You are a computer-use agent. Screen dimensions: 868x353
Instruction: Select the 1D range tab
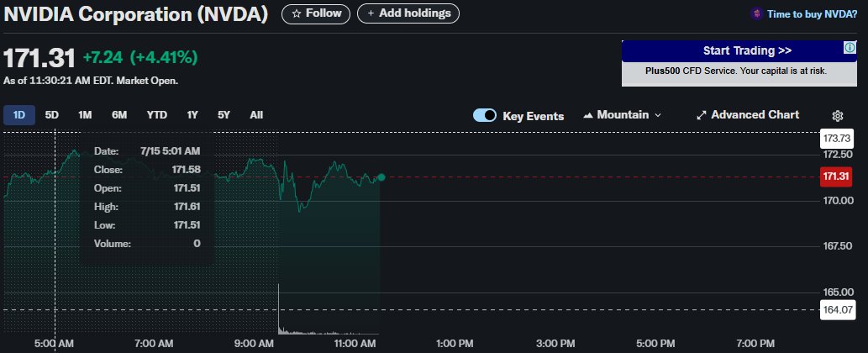[x=19, y=115]
